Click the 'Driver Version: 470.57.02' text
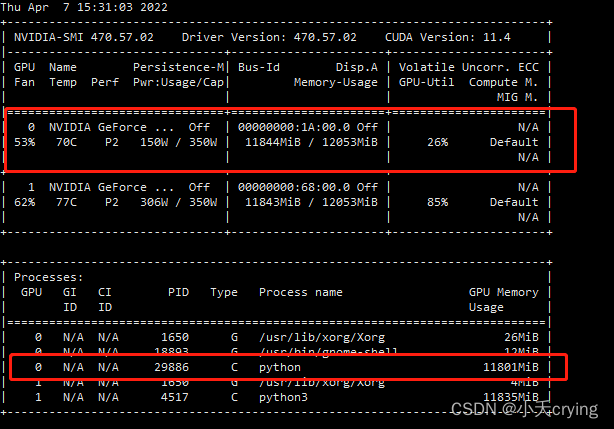The width and height of the screenshot is (614, 429). [x=269, y=37]
